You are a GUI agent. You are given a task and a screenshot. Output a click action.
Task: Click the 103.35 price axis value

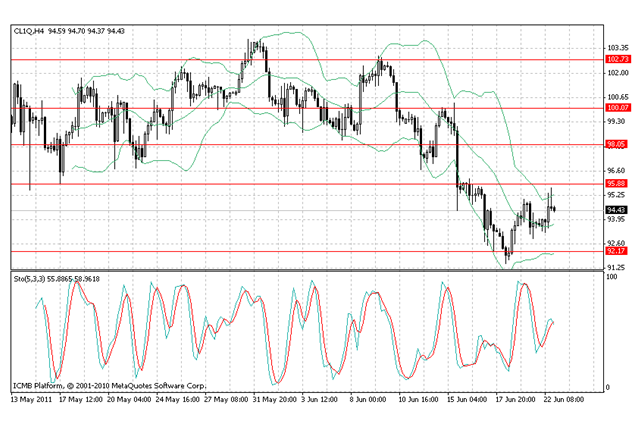coord(618,48)
